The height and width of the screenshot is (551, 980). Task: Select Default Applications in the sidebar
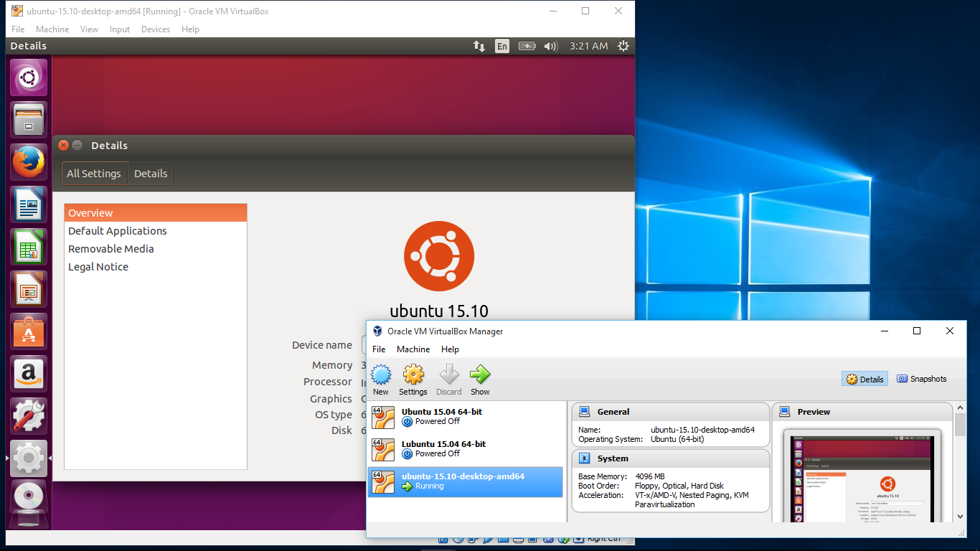click(x=118, y=231)
